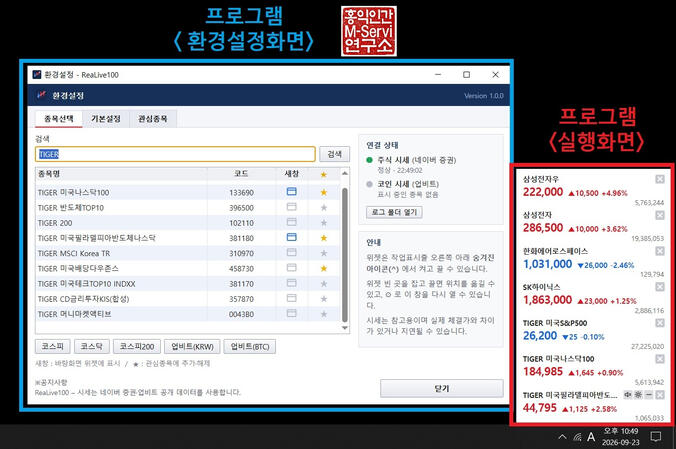Sort by the 코드 column header
This screenshot has width=676, height=449.
pos(241,174)
